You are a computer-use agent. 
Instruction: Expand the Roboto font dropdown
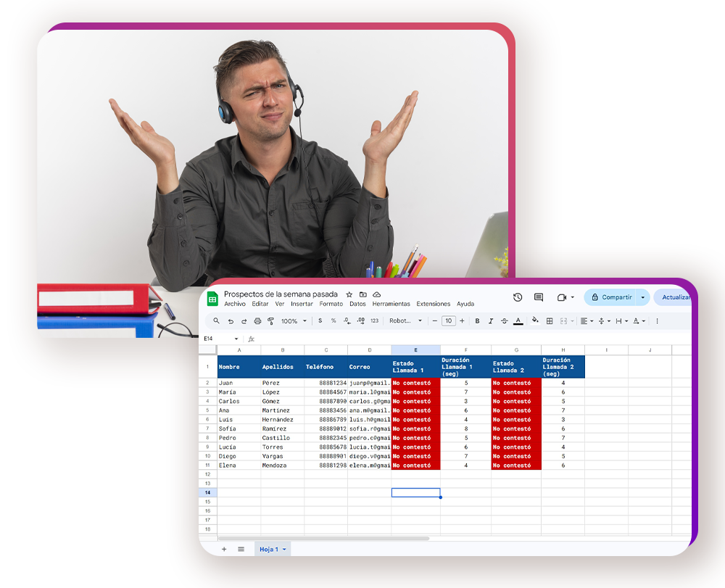(x=406, y=321)
